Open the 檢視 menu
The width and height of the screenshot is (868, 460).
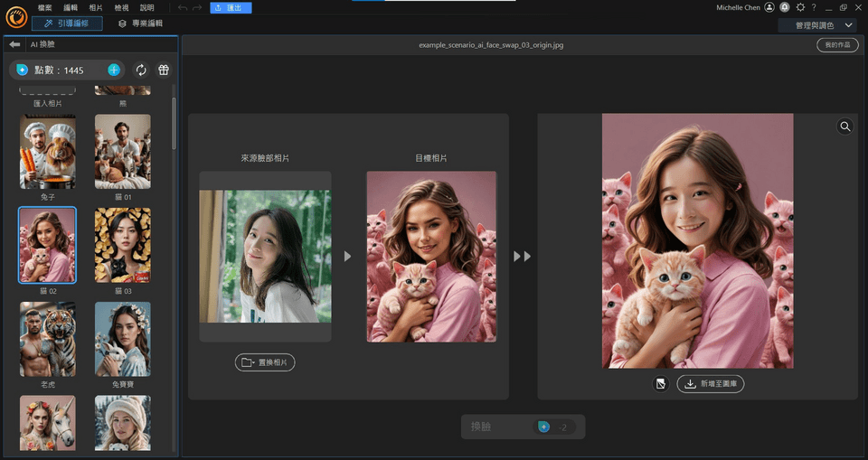(x=121, y=7)
